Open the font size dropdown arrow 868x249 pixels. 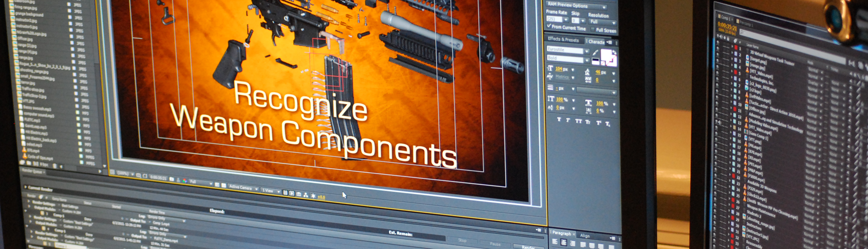pyautogui.click(x=573, y=70)
